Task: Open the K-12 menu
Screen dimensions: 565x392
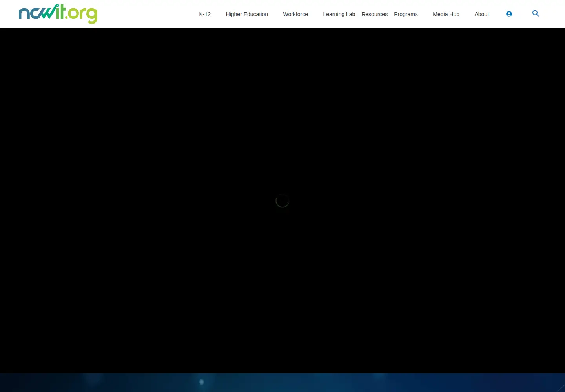Action: click(x=205, y=14)
